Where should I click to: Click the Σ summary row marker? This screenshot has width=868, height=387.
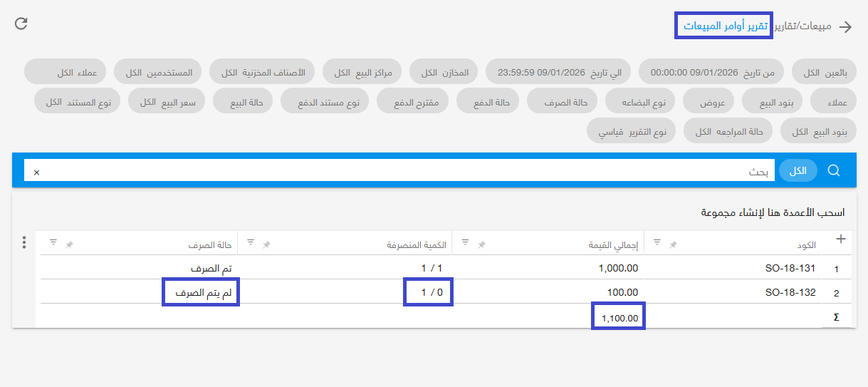[x=836, y=317]
